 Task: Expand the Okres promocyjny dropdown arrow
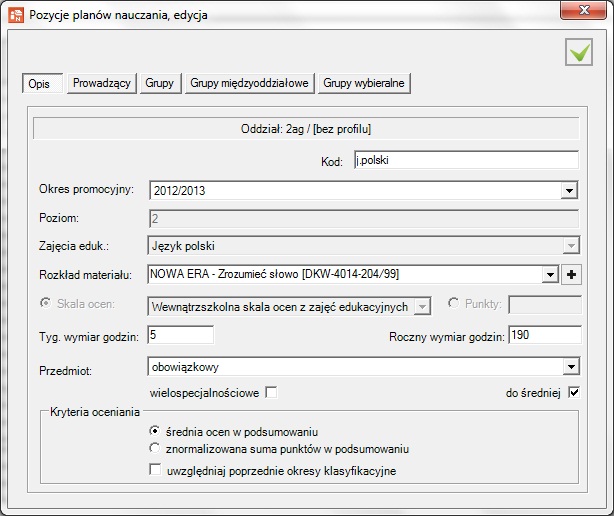(x=569, y=191)
